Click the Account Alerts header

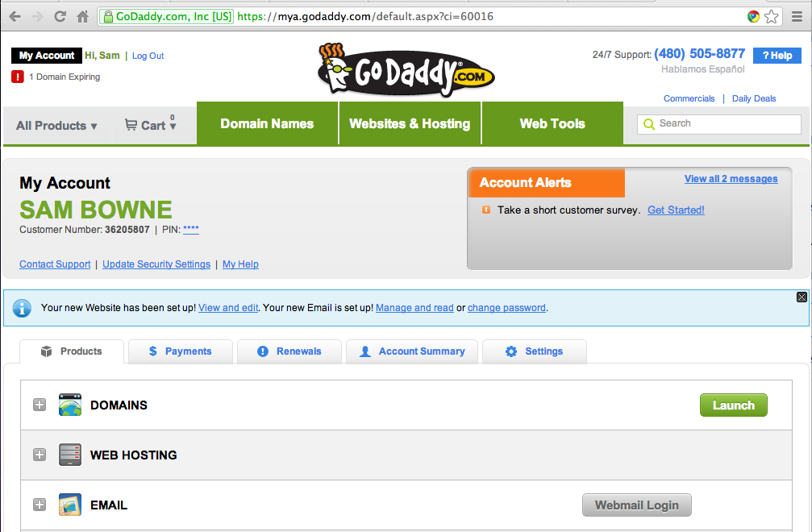pyautogui.click(x=547, y=183)
